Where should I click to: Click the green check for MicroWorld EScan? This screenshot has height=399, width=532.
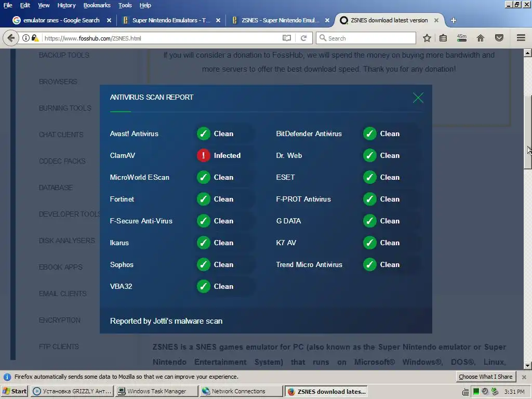coord(204,177)
